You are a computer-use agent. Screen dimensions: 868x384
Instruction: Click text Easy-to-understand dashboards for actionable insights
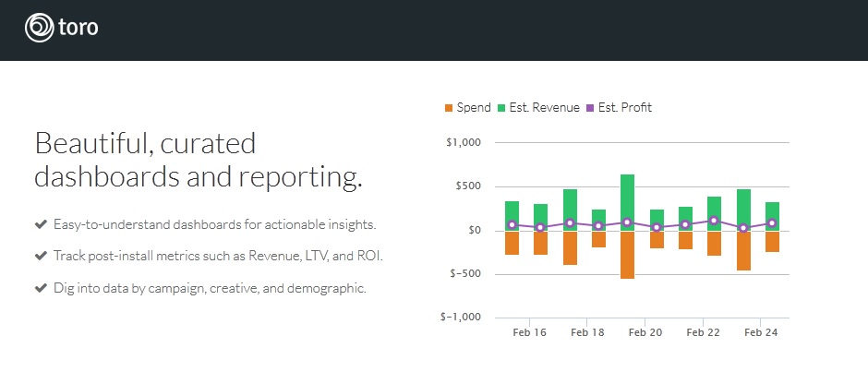[x=215, y=224]
